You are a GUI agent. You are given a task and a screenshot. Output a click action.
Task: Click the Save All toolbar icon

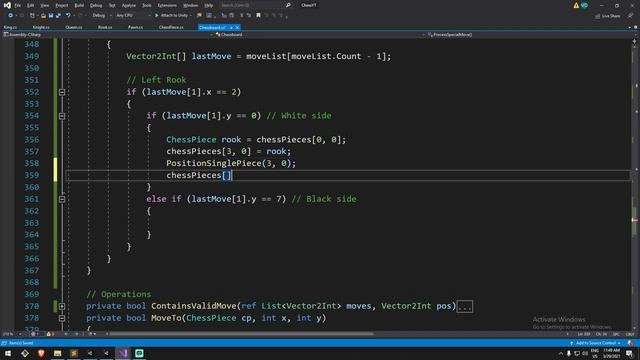(58, 16)
